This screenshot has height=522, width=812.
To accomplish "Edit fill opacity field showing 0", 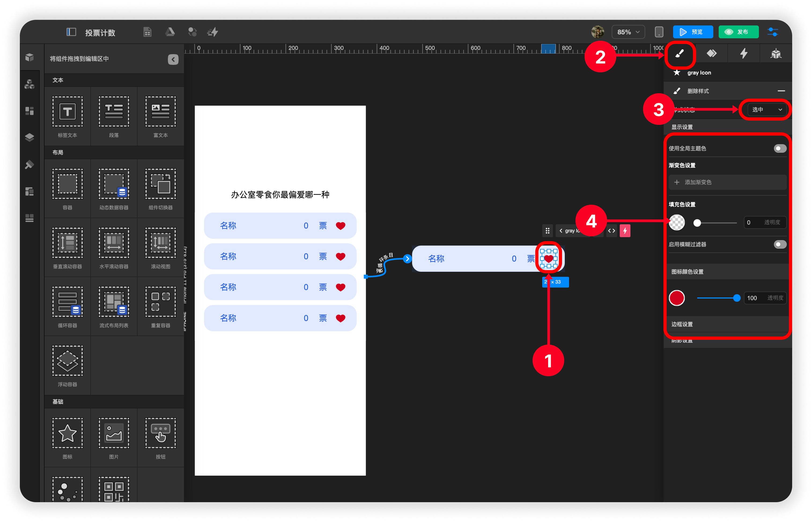I will (x=765, y=222).
